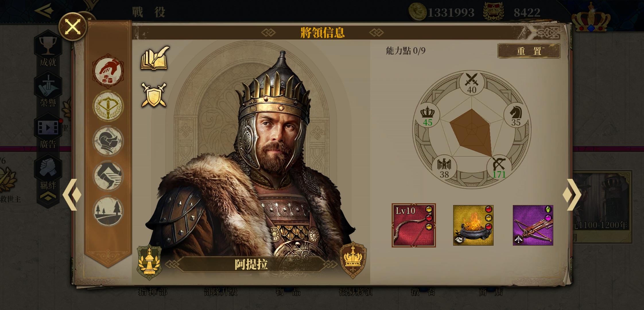Screen dimensions: 644x310
Task: Select the crossed swords shield icon
Action: point(154,95)
